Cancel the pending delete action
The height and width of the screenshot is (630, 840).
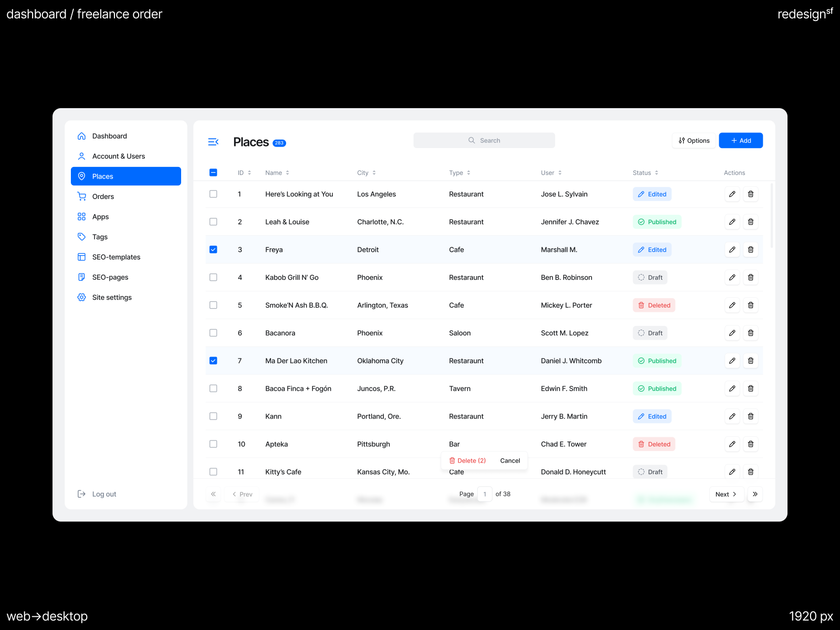coord(509,460)
